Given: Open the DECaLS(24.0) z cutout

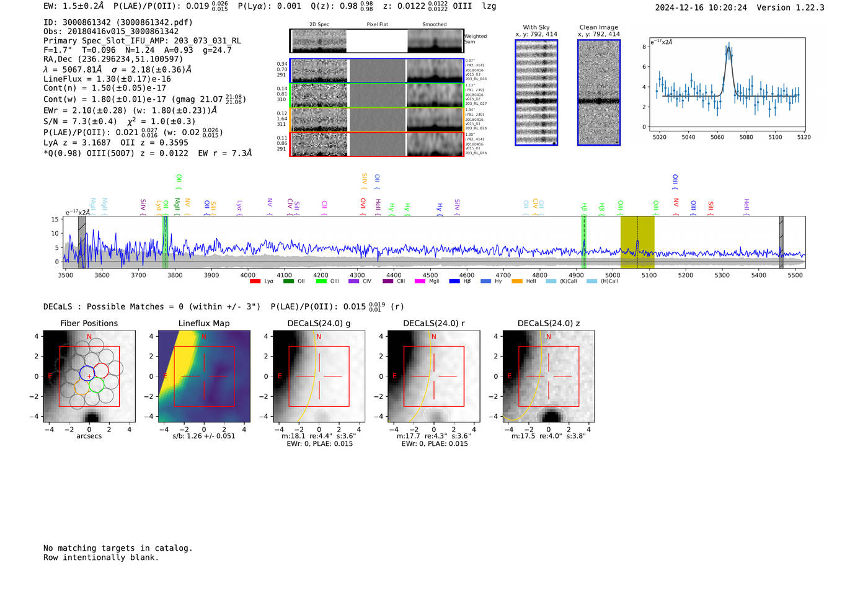Looking at the screenshot, I should pos(549,376).
